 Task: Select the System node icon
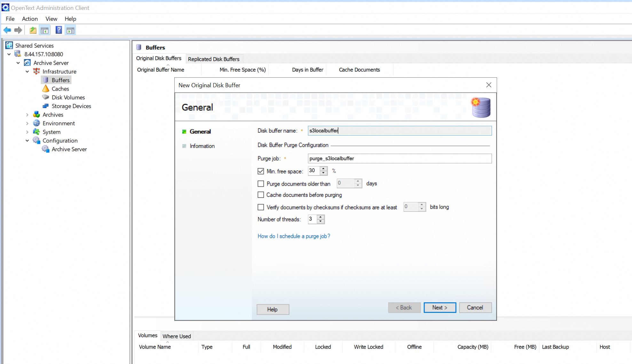tap(37, 132)
